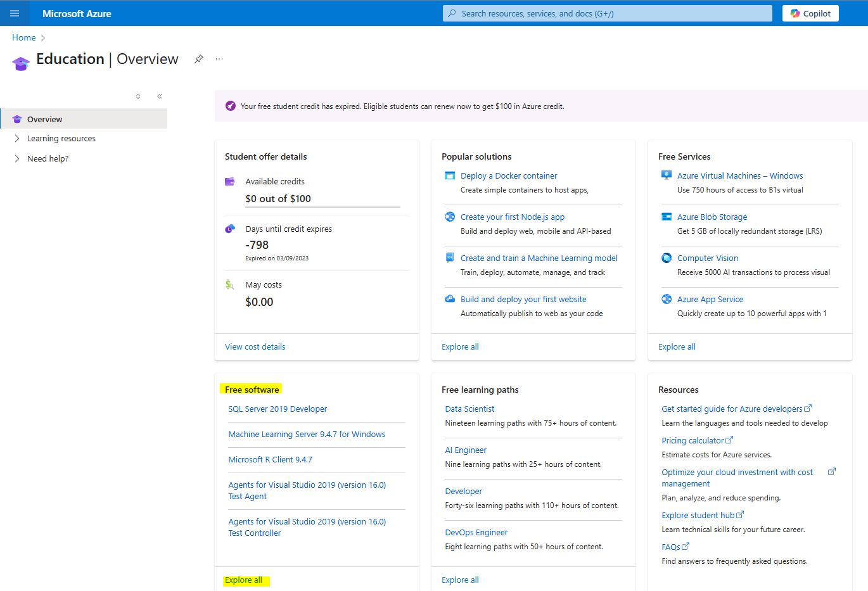
Task: Open Azure Blob Storage link
Action: pyautogui.click(x=712, y=217)
